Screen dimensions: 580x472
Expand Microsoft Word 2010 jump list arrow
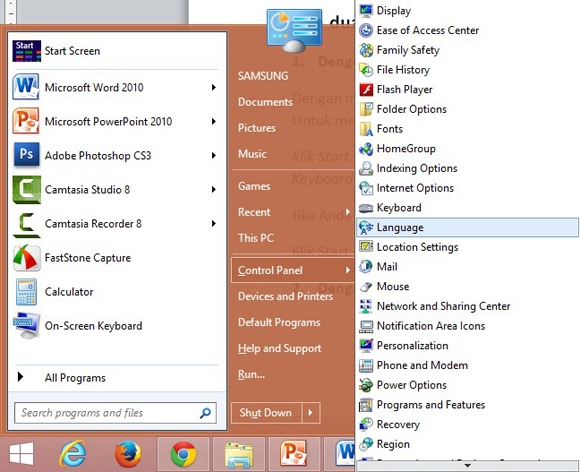pos(213,87)
